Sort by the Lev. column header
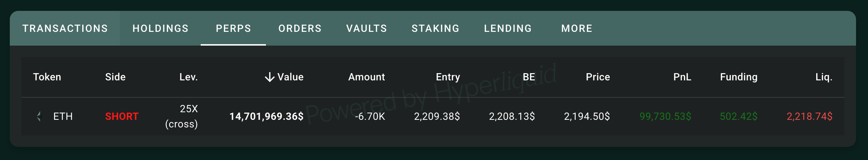 188,77
